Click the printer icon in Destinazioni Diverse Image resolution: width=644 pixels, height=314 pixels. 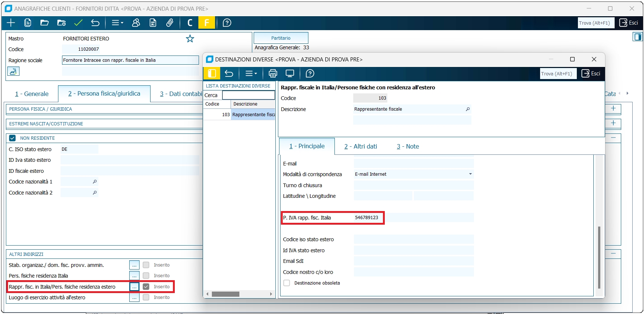click(x=273, y=74)
